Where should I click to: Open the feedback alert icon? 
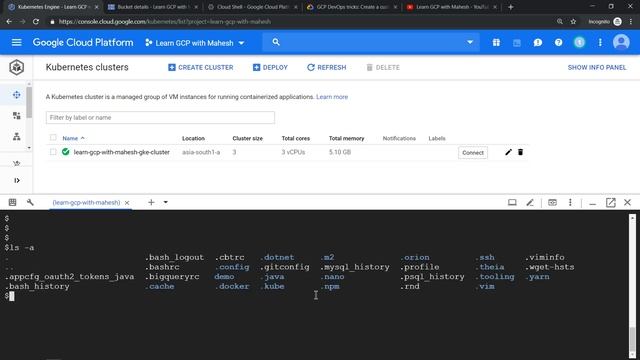538,42
